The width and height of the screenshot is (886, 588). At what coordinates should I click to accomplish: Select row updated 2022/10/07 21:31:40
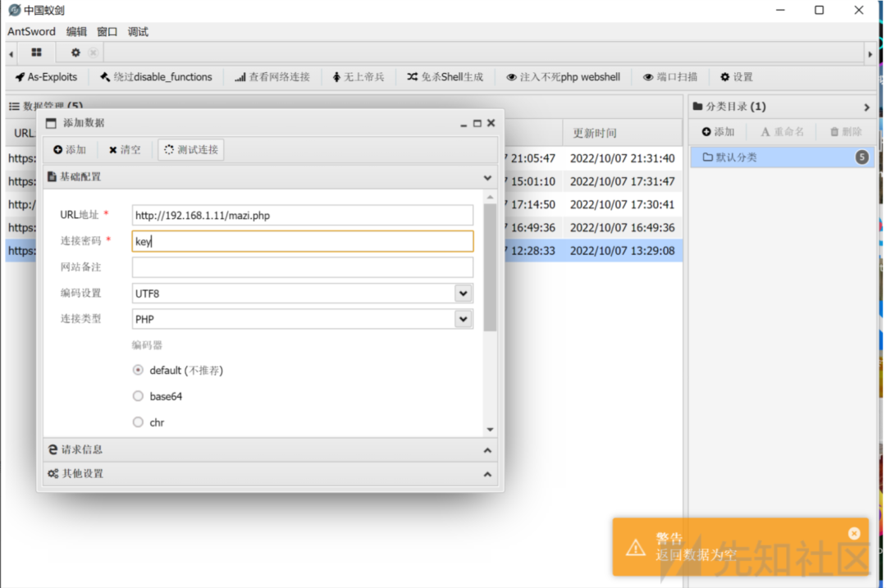(x=622, y=158)
